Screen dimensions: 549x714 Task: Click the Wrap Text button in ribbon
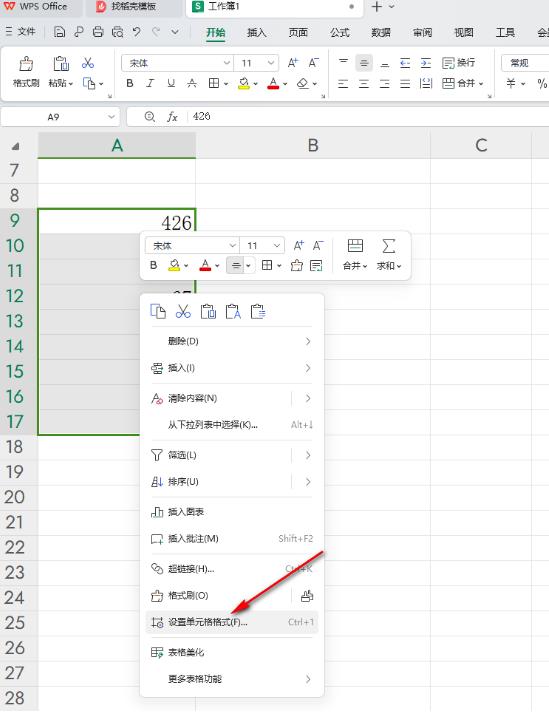point(459,62)
